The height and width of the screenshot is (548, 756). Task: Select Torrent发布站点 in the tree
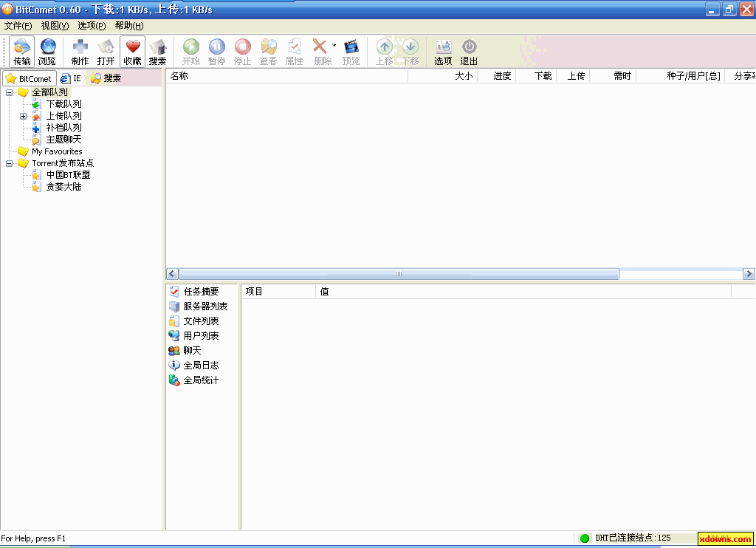(63, 163)
